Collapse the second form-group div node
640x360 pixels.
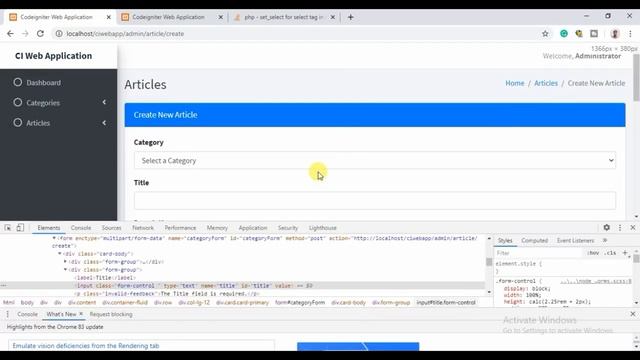(65, 269)
